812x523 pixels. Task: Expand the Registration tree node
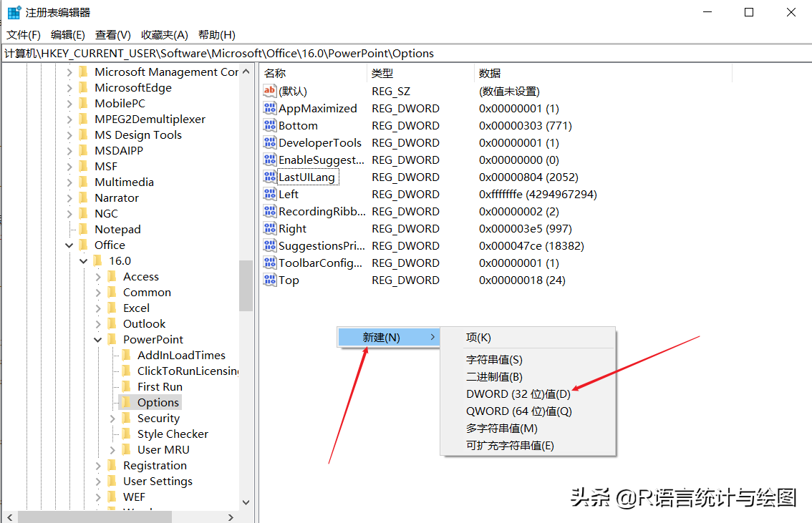(98, 466)
